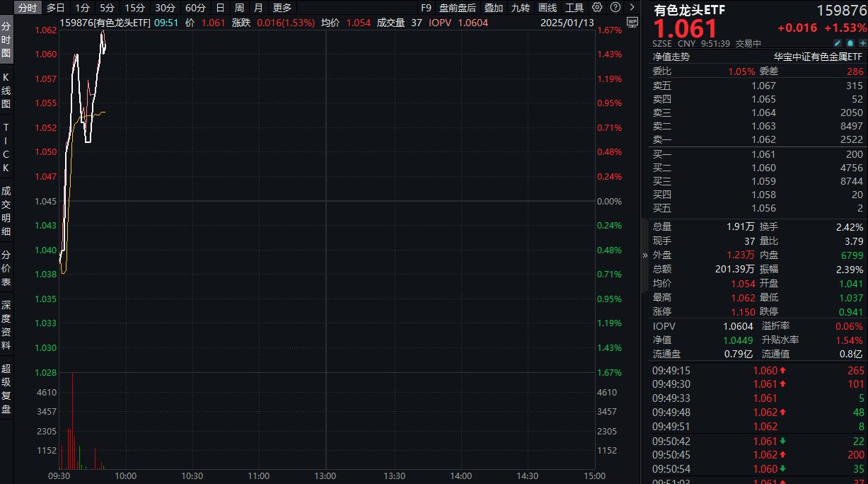Expand toolbar with the right-end chevron
The image size is (868, 484).
pos(632,8)
